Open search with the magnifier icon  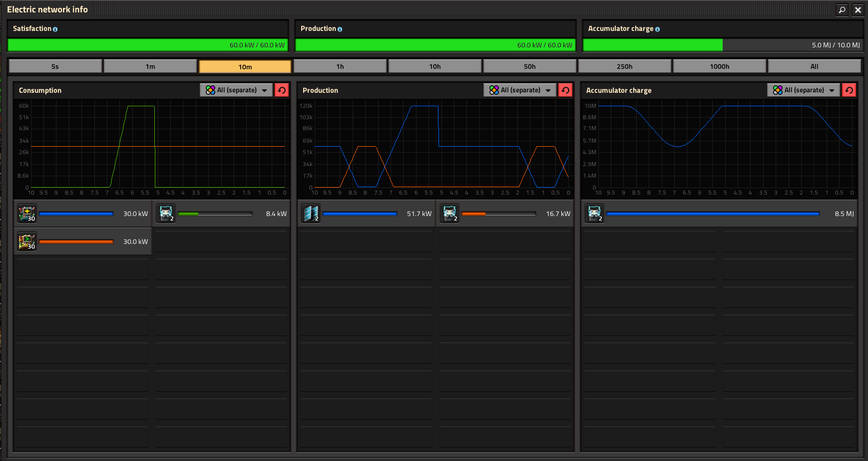coord(842,9)
